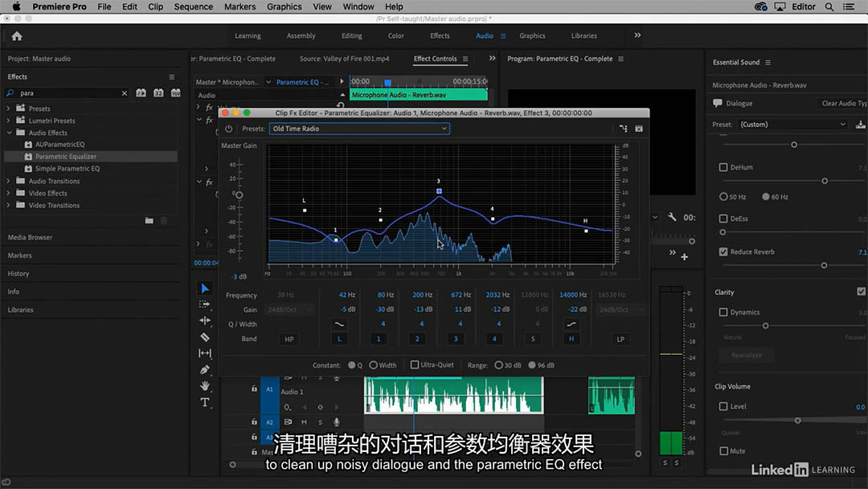Open Essential Sound Preset (Custom) dropdown

click(x=793, y=125)
